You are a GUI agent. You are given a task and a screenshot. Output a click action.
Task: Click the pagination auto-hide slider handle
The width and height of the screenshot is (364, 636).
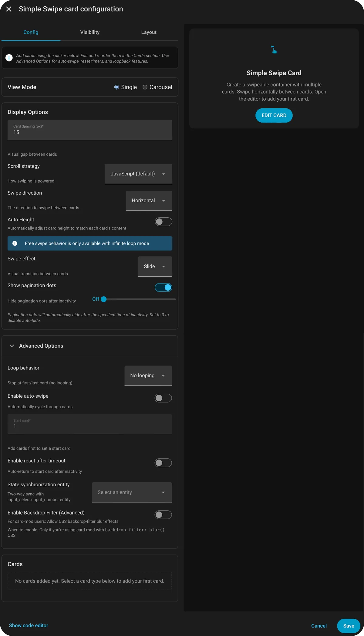[104, 299]
